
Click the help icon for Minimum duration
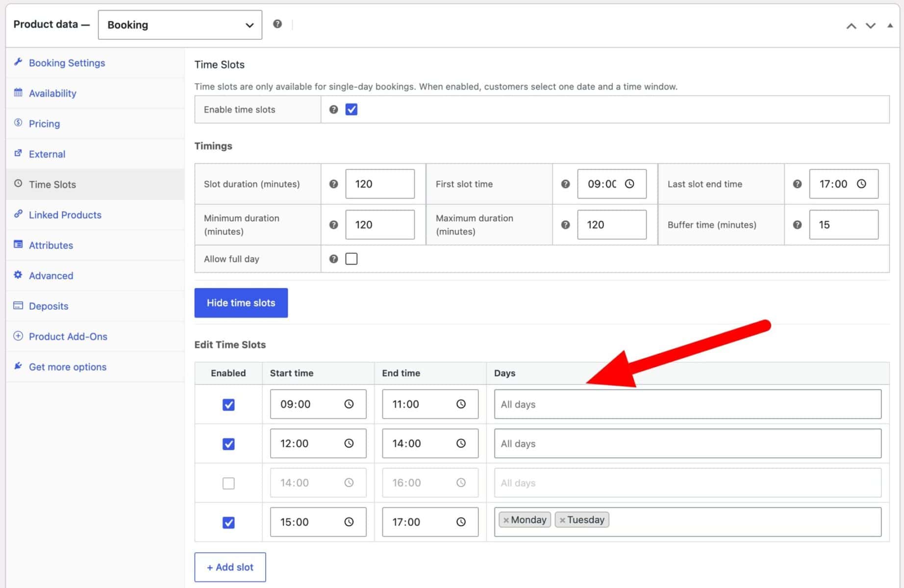(334, 224)
